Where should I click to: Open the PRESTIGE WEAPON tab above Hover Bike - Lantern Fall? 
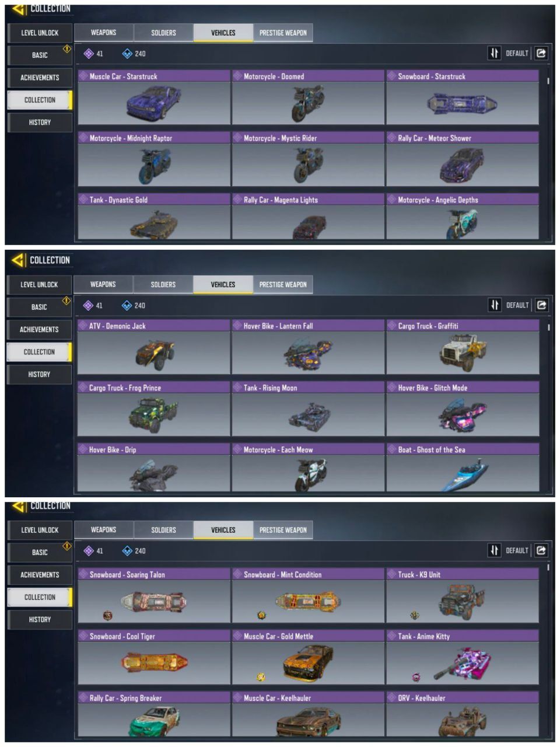tap(283, 285)
